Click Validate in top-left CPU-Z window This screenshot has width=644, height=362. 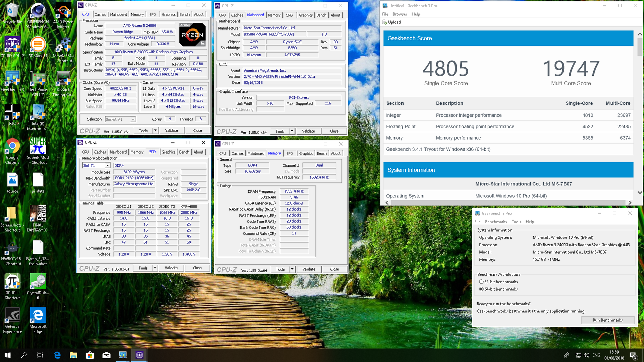[172, 131]
